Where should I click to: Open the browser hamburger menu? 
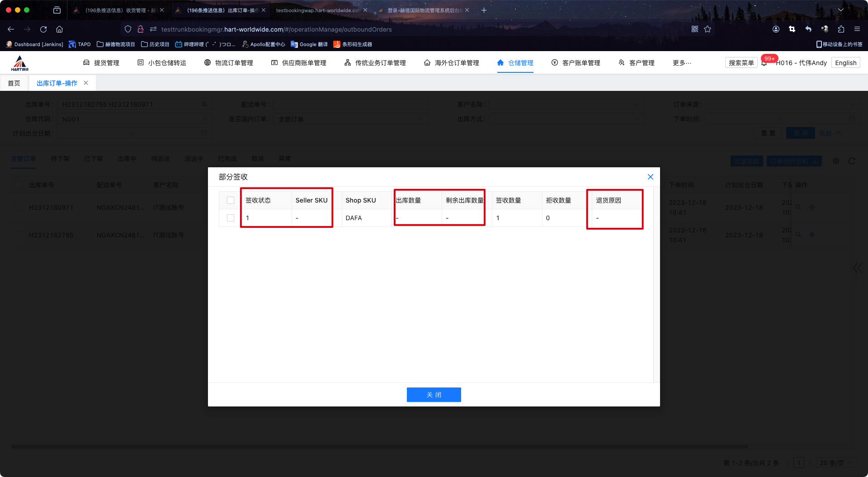point(857,29)
